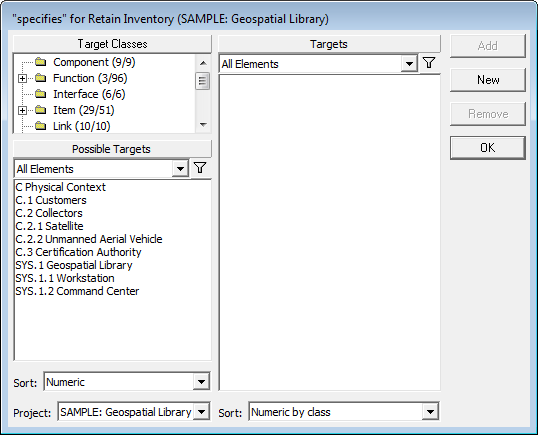Select C.3 Certification Authority list entry
The width and height of the screenshot is (538, 435).
[78, 252]
